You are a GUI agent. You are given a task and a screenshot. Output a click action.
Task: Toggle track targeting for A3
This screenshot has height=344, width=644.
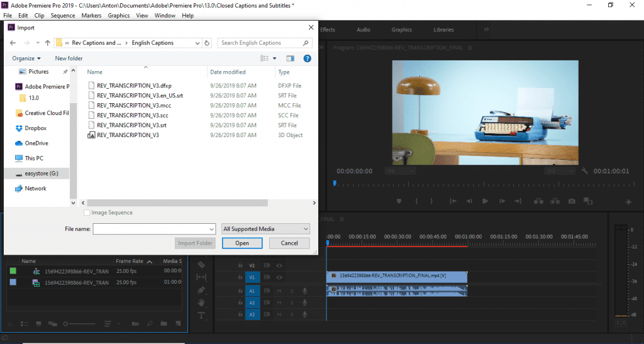[x=253, y=314]
